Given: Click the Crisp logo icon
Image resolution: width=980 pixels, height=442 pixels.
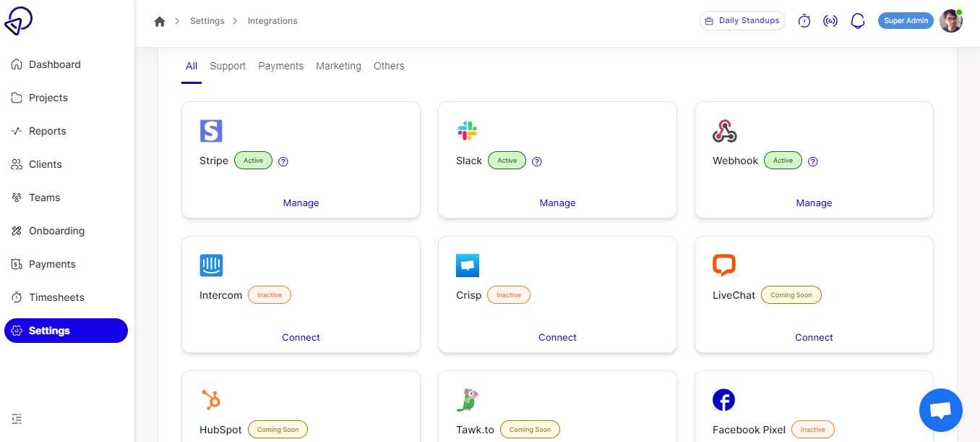Looking at the screenshot, I should (x=468, y=265).
